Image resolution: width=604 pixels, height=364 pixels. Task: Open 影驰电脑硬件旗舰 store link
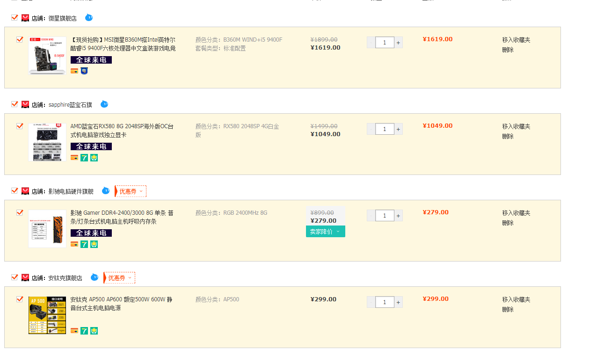tap(71, 191)
